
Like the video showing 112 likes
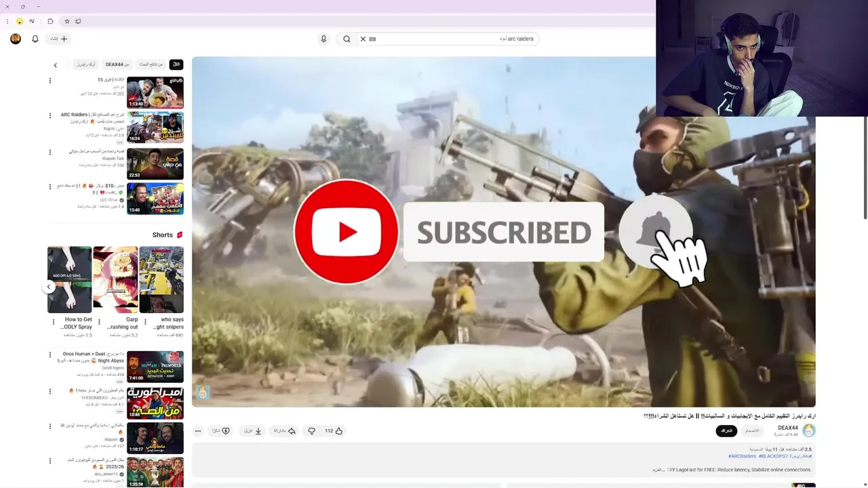tap(333, 430)
